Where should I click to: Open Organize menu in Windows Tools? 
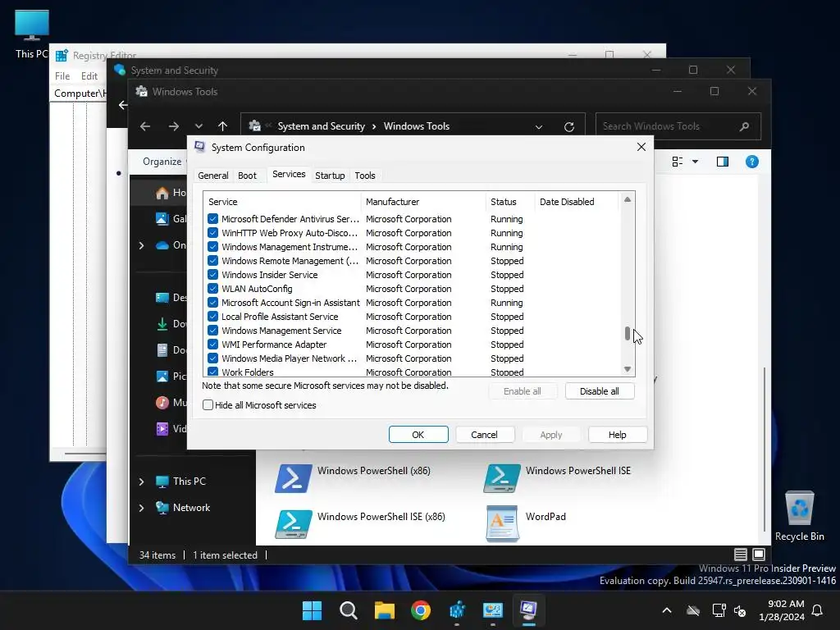[x=162, y=162]
